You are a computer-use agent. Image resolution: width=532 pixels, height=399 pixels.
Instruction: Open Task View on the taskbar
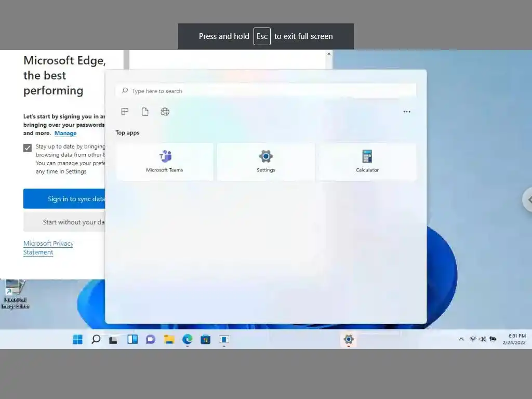[x=113, y=340]
